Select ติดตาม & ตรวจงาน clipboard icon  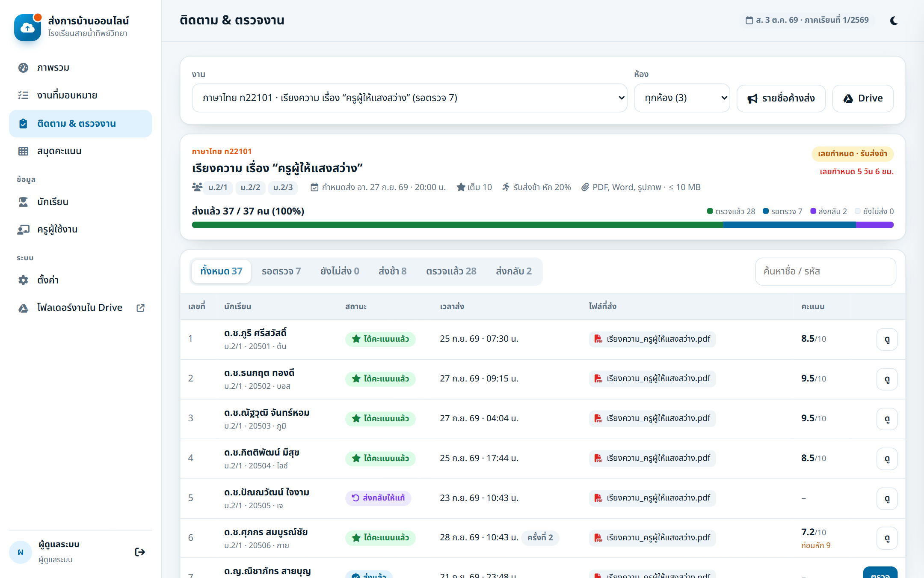click(x=23, y=123)
